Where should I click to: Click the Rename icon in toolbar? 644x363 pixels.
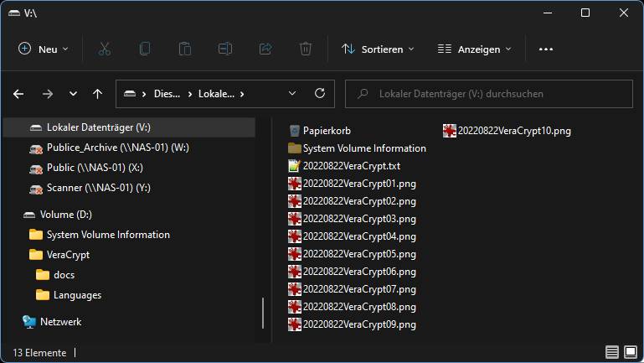click(x=225, y=49)
